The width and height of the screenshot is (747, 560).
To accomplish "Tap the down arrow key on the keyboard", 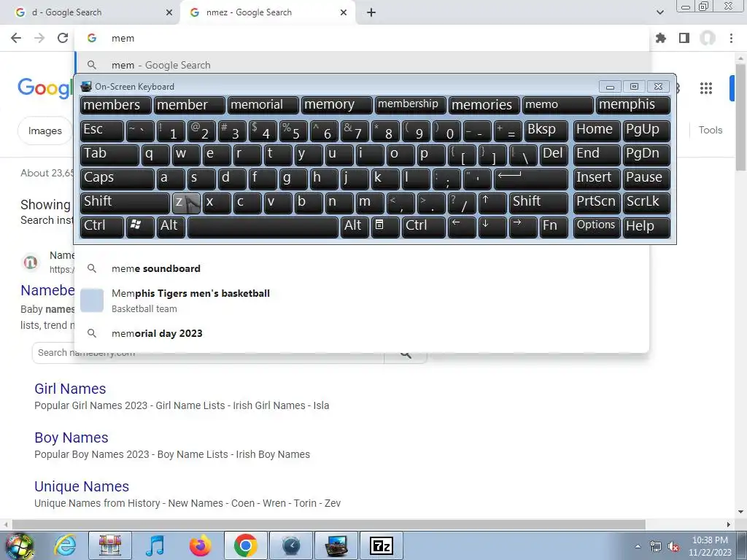I will [492, 227].
